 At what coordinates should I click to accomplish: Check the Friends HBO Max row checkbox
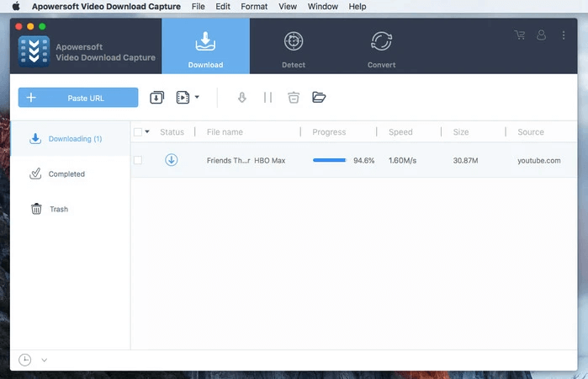(138, 160)
